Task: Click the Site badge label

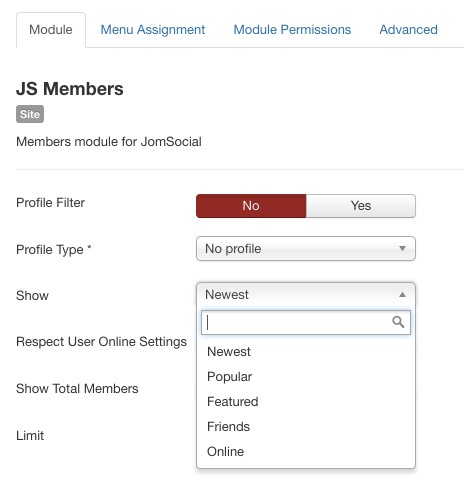Action: (30, 114)
